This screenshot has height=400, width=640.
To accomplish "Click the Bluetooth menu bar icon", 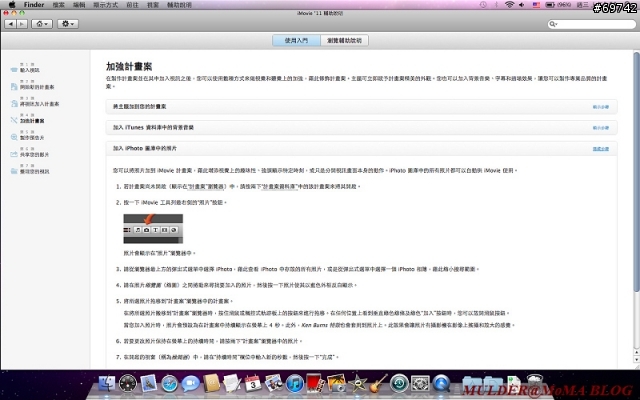I will pyautogui.click(x=496, y=5).
